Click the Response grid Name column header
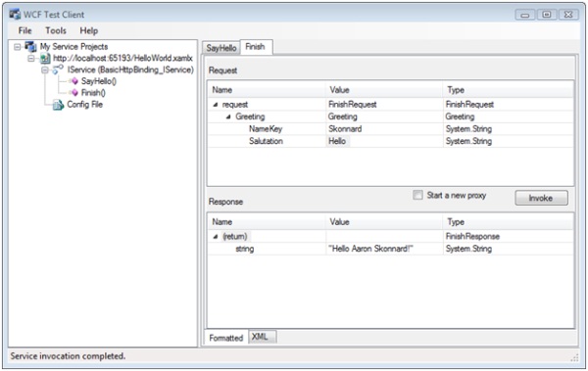This screenshot has width=588, height=371. 267,222
